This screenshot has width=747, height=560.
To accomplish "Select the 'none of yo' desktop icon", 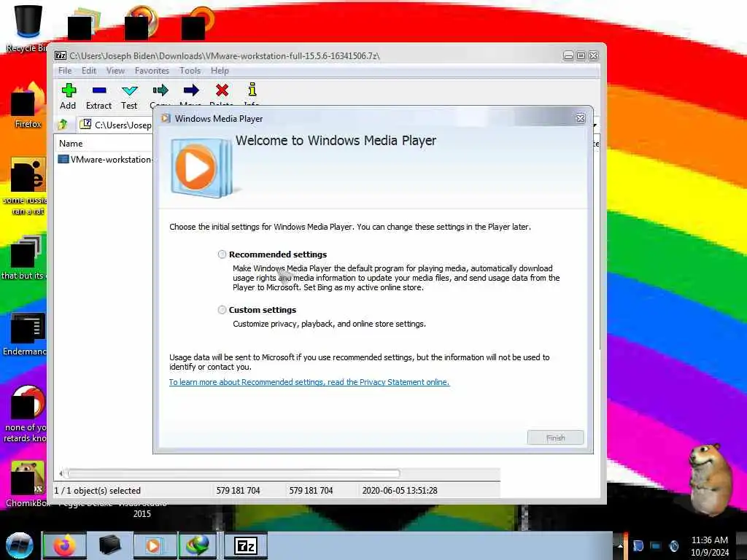I will (26, 413).
